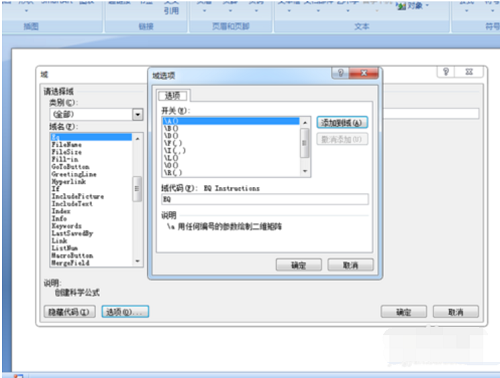
Task: Click scroll down arrow of 域名 list
Action: 137,261
